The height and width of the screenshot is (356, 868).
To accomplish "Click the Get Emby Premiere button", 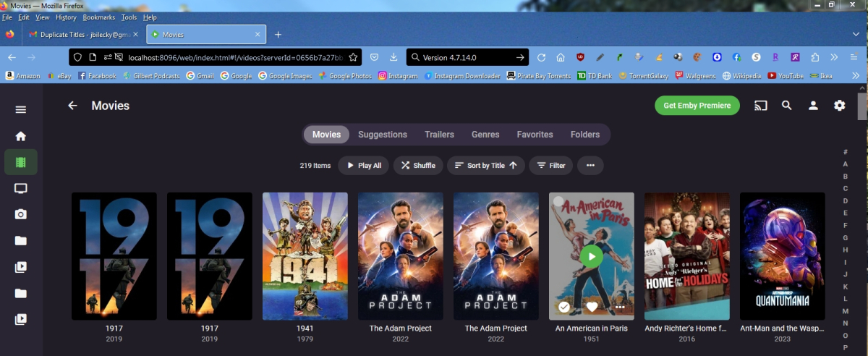I will (x=697, y=106).
